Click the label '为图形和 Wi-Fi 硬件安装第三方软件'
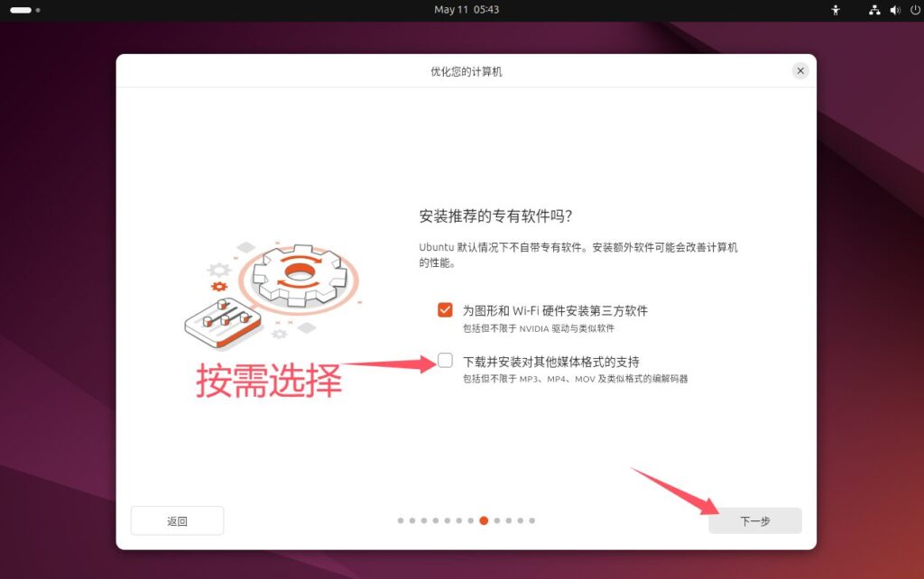Screen dimensions: 924x579 [555, 310]
